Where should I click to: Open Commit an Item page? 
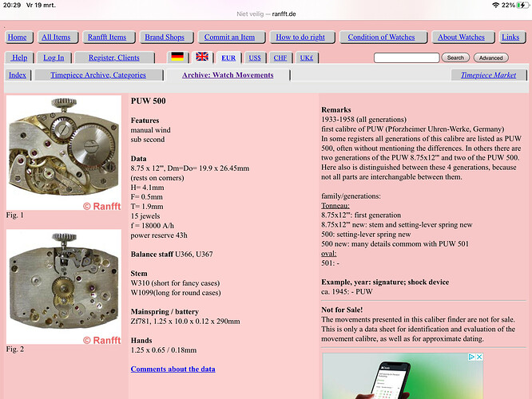[x=229, y=38]
